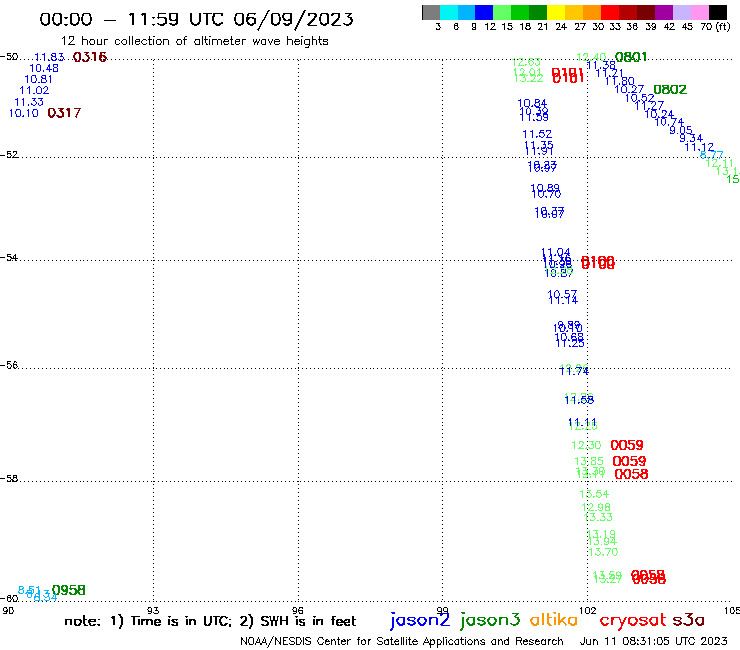Select the 'jason3' satellite label
Screen dimensions: 740x650
pos(490,620)
